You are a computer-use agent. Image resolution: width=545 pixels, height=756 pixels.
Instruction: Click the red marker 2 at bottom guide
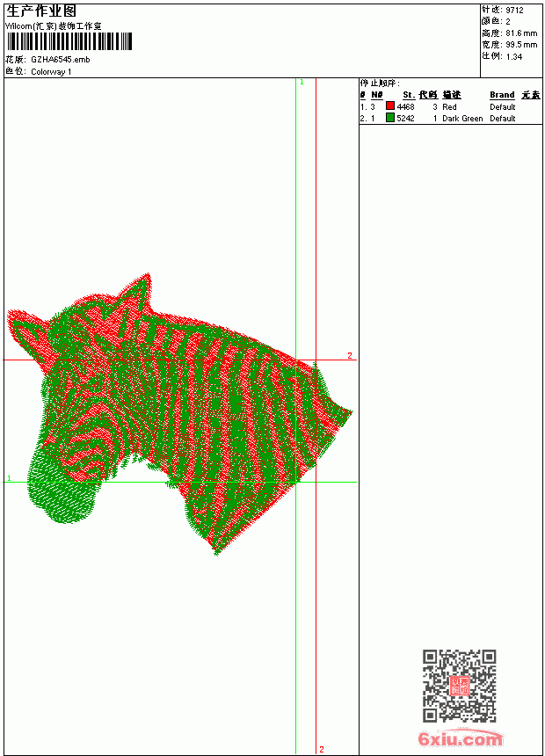[322, 749]
